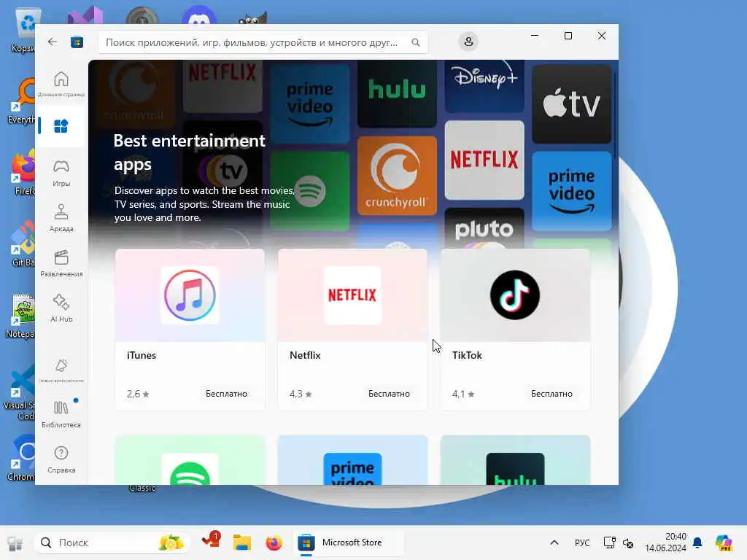Open the What's New bell icon in the sidebar
The image size is (747, 560).
click(61, 370)
